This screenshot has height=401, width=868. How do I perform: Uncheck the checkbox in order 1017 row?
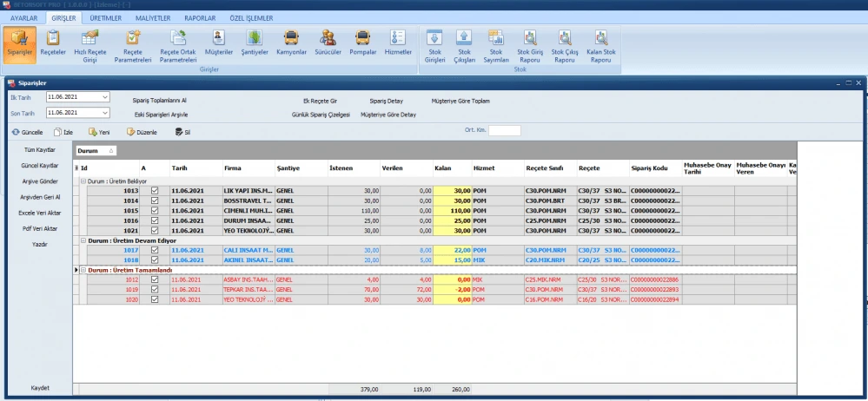point(155,250)
